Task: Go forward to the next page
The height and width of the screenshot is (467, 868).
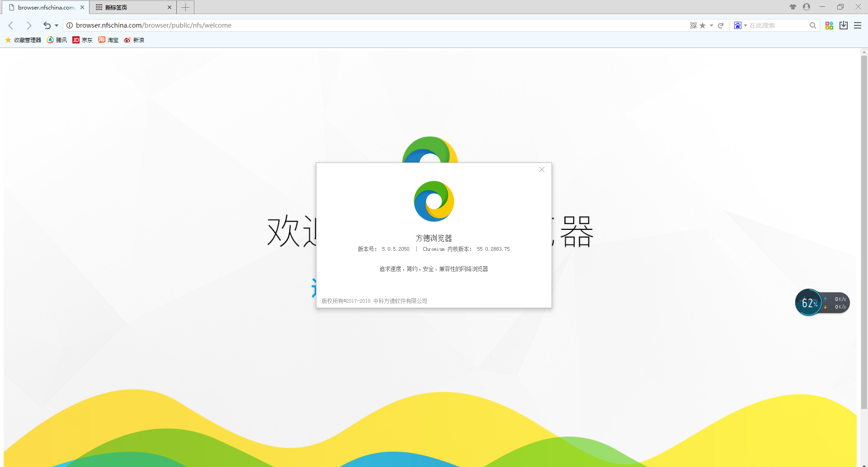Action: pos(29,25)
